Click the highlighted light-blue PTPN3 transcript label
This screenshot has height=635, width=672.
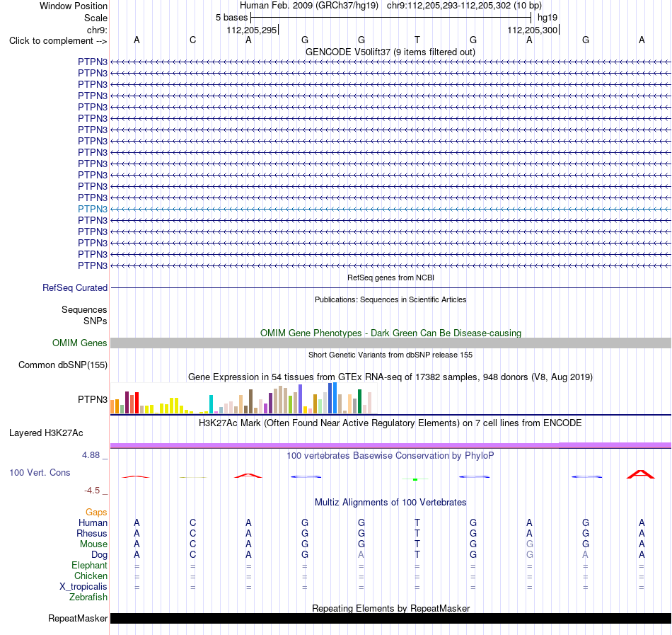93,209
